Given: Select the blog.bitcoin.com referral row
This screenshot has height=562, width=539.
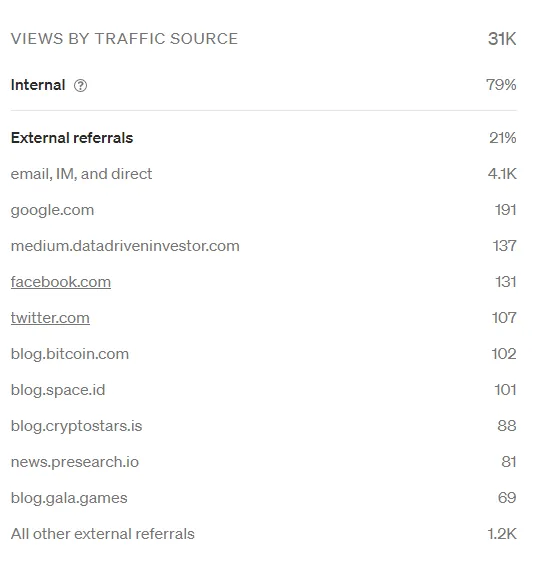Looking at the screenshot, I should point(263,354).
